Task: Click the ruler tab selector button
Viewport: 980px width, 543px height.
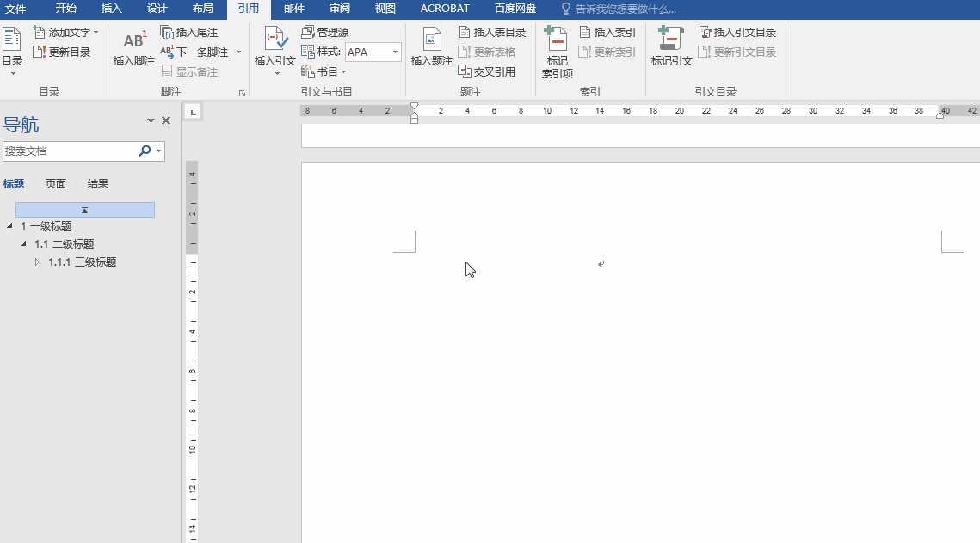Action: pos(193,112)
